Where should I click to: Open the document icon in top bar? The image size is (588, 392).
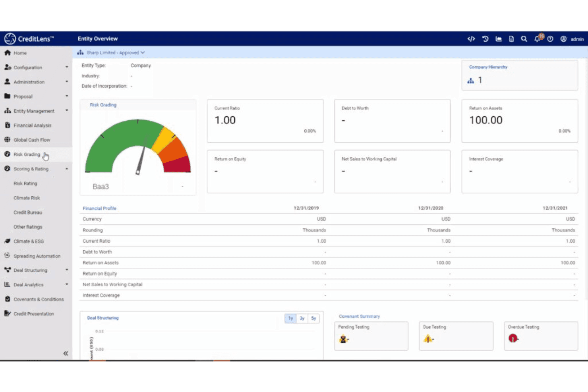click(x=511, y=39)
